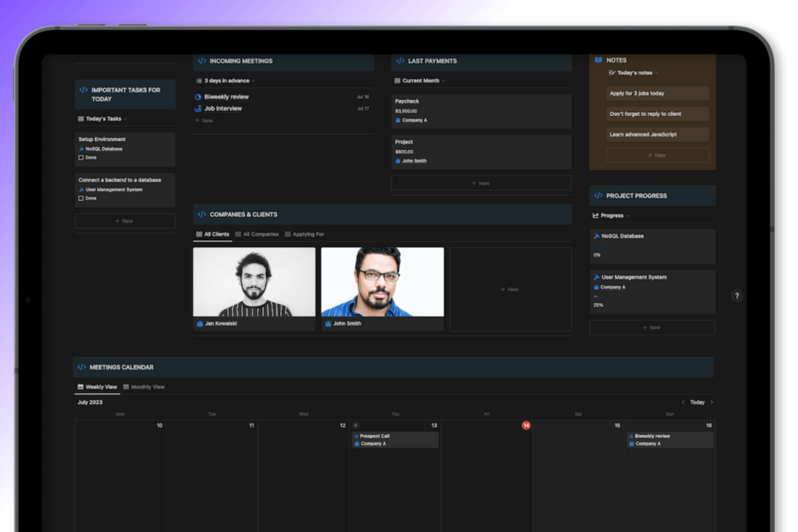The height and width of the screenshot is (532, 798).
Task: Click the plus icon on day 13
Action: 356,425
